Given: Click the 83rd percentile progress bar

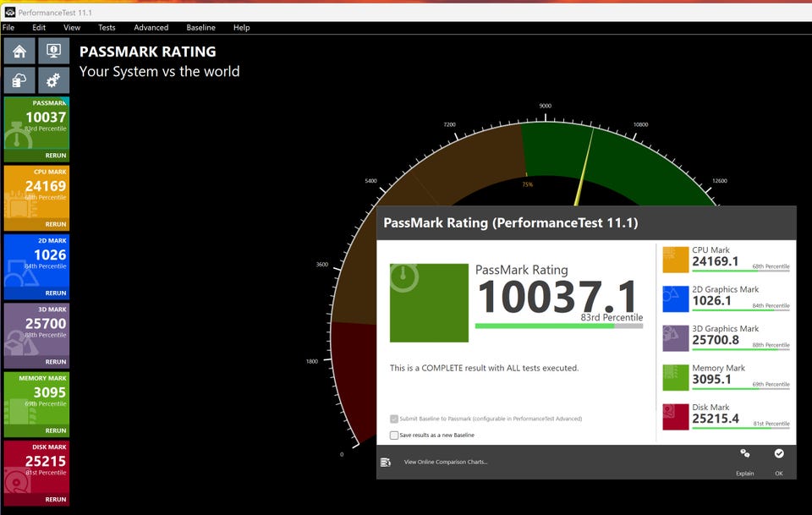Looking at the screenshot, I should (x=559, y=326).
